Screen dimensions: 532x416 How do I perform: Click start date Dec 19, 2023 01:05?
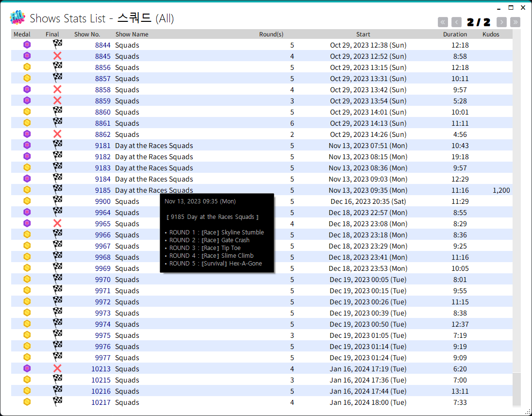point(368,335)
